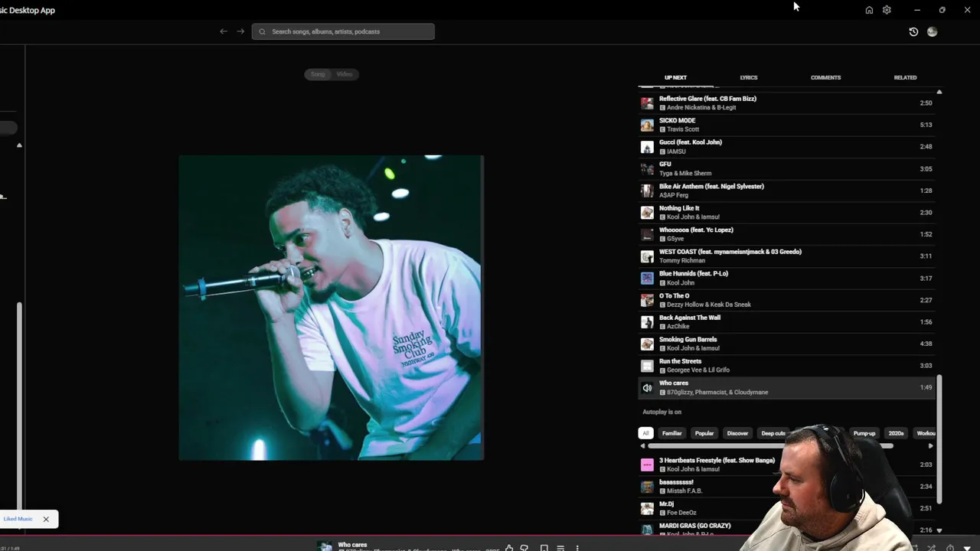980x551 pixels.
Task: Play Run the Streets in queue
Action: tap(786, 365)
